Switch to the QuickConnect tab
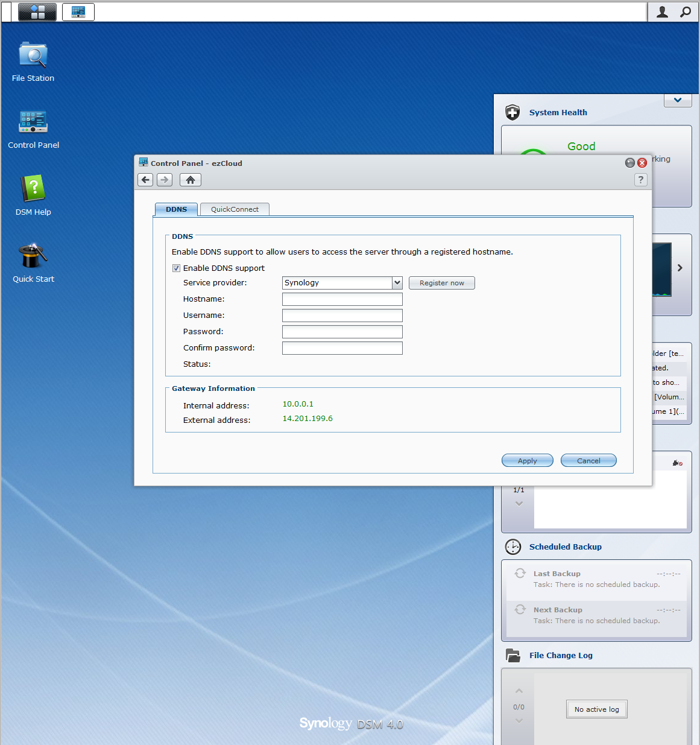The image size is (700, 745). (x=235, y=209)
